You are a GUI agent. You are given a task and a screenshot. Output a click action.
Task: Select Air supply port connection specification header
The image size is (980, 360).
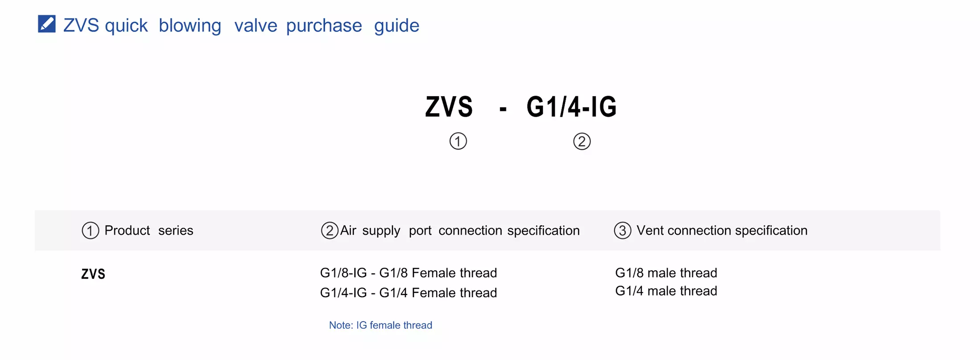pos(460,230)
